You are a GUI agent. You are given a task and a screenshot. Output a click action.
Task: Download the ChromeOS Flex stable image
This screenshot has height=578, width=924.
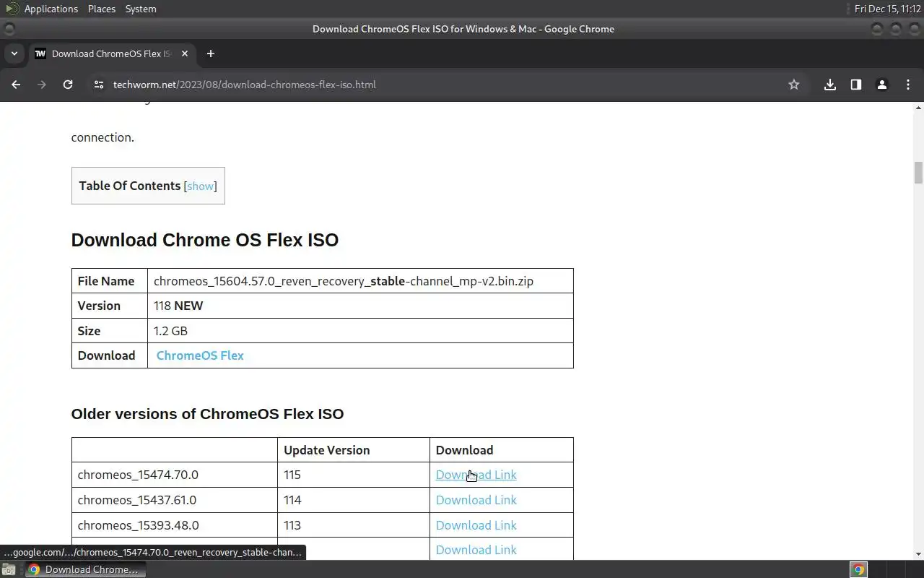point(200,355)
